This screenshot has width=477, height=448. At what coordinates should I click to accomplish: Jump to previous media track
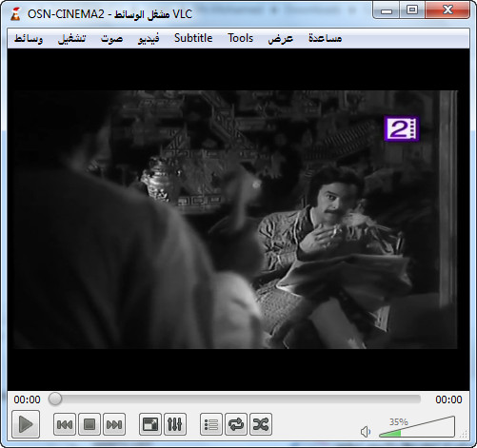point(65,424)
